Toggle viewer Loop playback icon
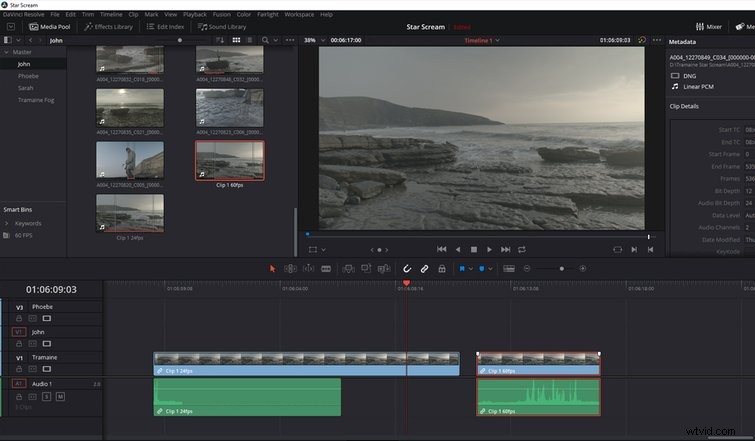This screenshot has height=441, width=755. pyautogui.click(x=521, y=249)
